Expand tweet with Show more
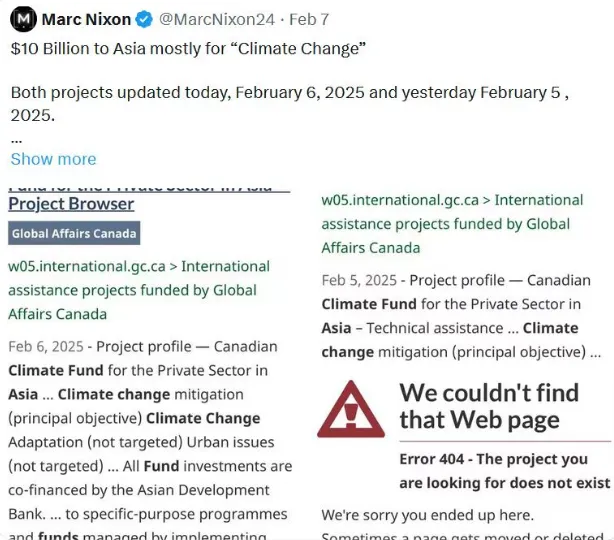Viewport: 614px width, 540px height. (53, 159)
